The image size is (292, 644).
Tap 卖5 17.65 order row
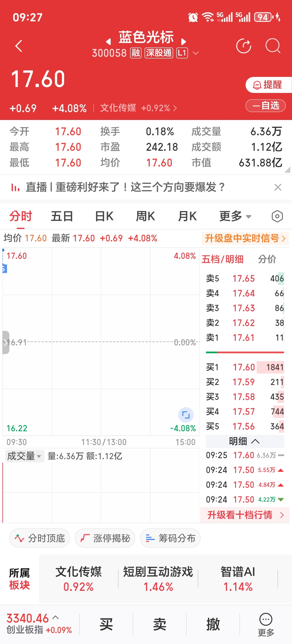[x=245, y=279]
